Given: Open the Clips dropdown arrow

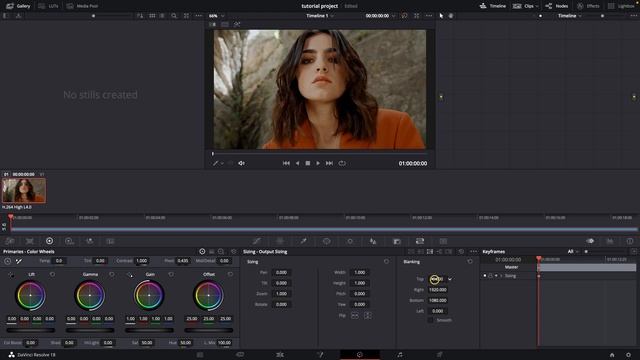Looking at the screenshot, I should (536, 6).
